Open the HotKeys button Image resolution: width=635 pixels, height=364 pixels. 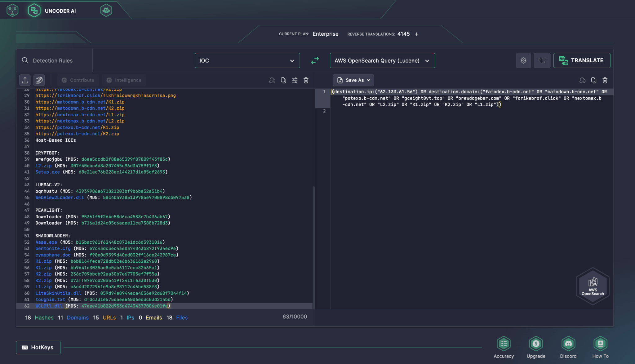pyautogui.click(x=38, y=348)
